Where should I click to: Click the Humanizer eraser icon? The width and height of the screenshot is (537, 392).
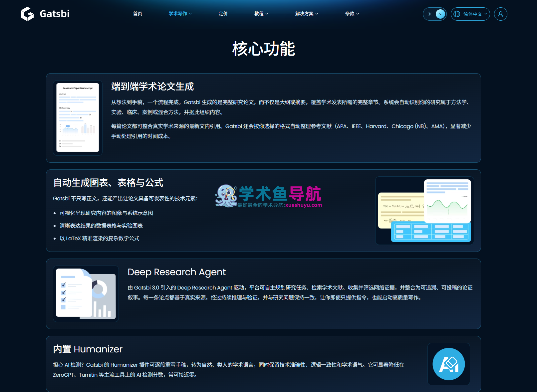click(448, 364)
